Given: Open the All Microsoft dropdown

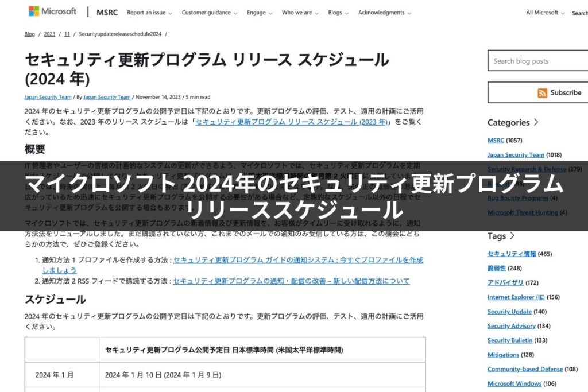Looking at the screenshot, I should pyautogui.click(x=545, y=13).
